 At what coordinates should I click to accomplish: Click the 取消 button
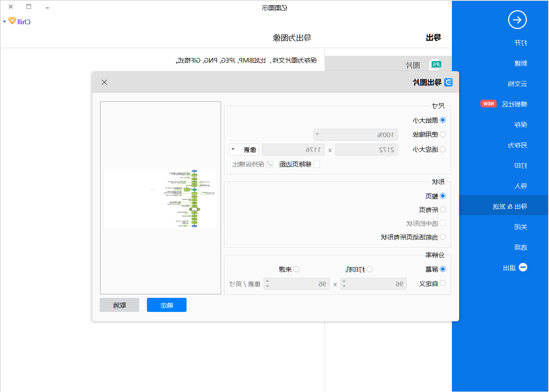point(119,305)
